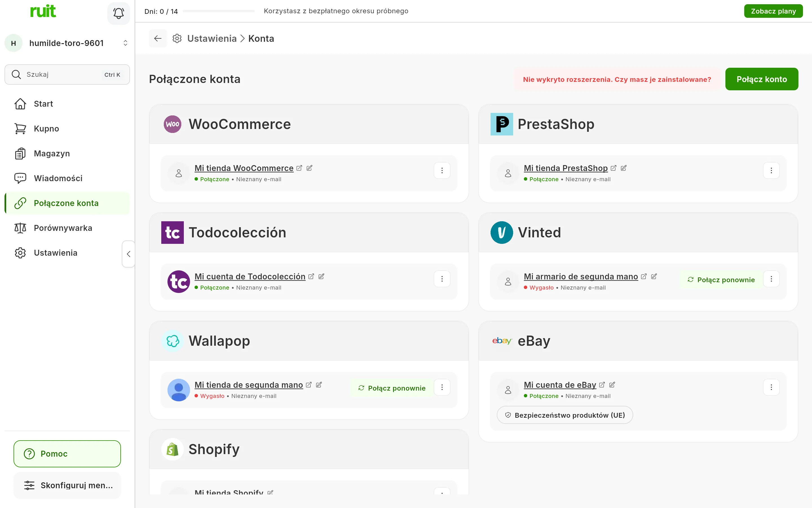Open external link for Mi tienda de segunda mano

309,385
